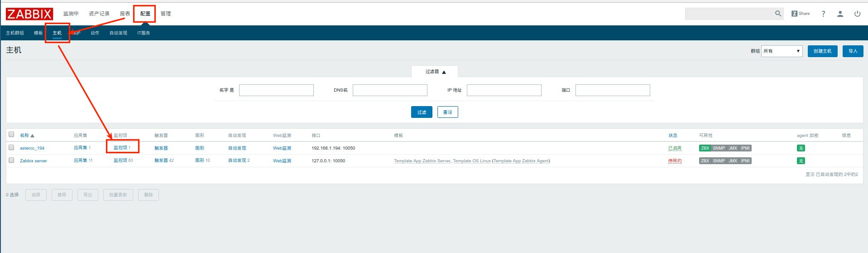Click the 创建主机 button

pos(822,51)
